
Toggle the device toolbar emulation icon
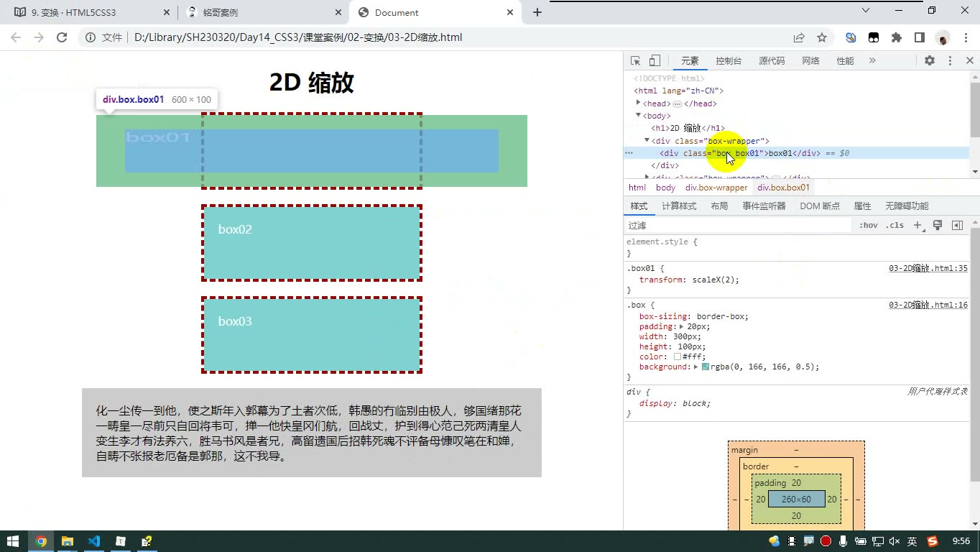[x=655, y=61]
